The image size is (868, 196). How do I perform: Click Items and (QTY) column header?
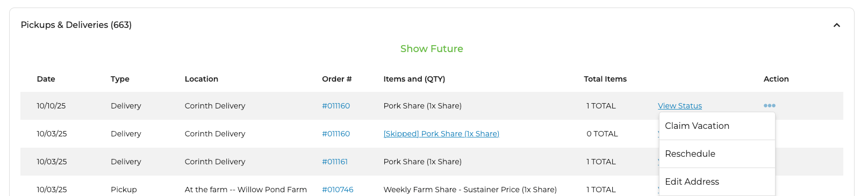pyautogui.click(x=414, y=79)
